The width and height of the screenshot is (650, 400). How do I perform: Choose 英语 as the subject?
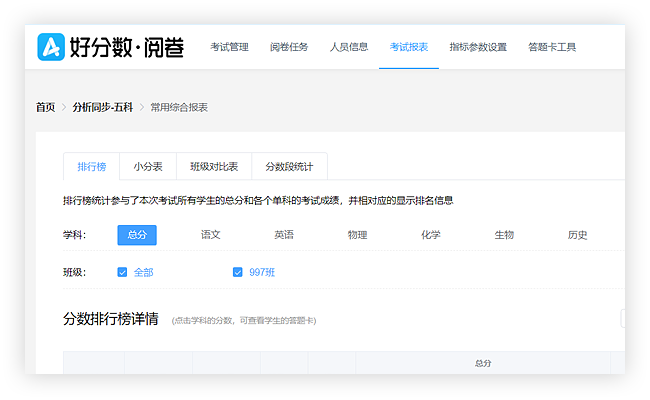point(284,235)
